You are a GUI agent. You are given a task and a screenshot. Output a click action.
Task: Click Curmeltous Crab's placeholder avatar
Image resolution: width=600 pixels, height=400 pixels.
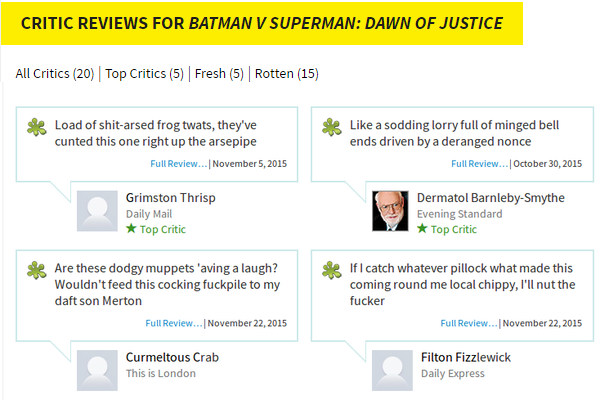[97, 369]
